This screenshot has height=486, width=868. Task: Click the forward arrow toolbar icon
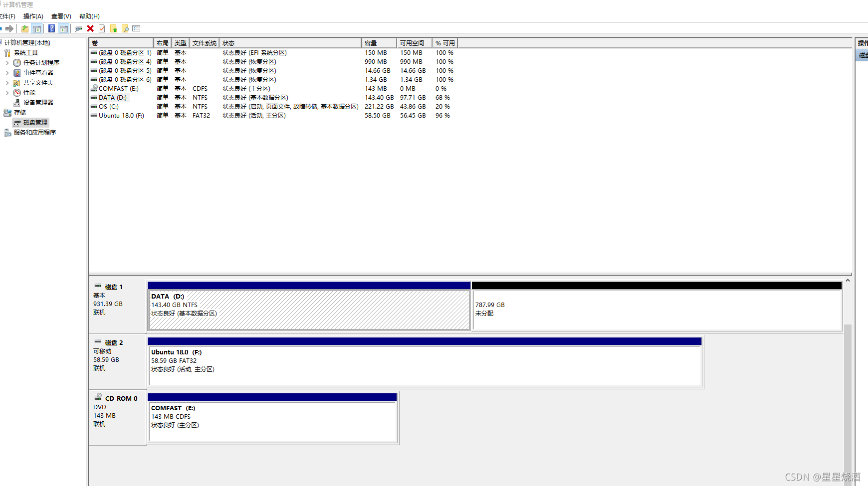click(9, 28)
